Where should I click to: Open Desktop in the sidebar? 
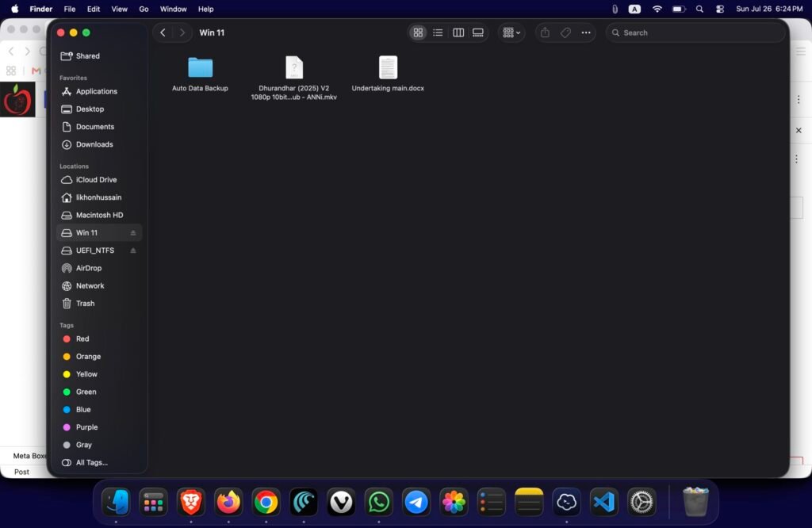99,109
